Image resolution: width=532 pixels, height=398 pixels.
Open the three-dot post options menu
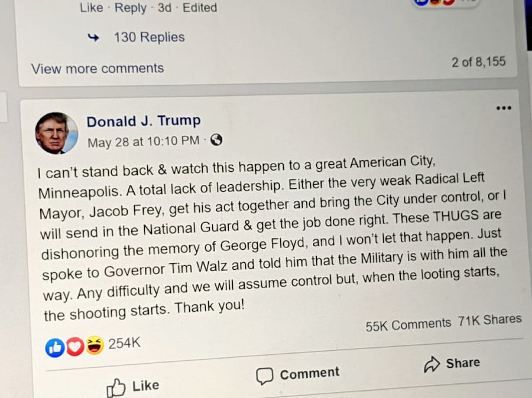(504, 108)
